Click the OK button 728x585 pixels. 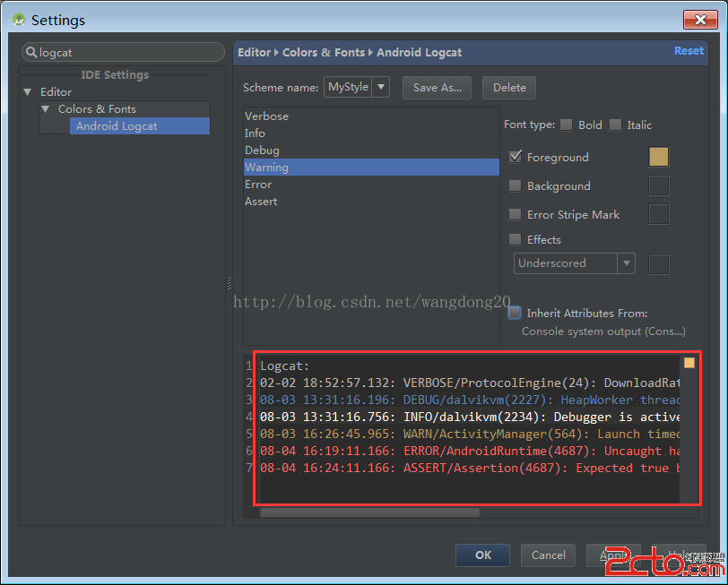483,555
